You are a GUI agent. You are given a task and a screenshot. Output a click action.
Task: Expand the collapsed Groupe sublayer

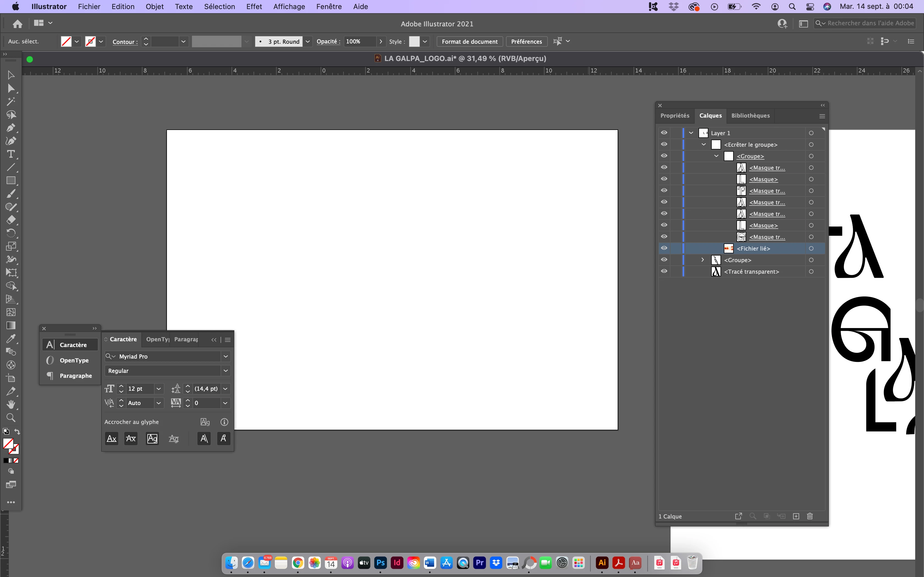tap(703, 260)
